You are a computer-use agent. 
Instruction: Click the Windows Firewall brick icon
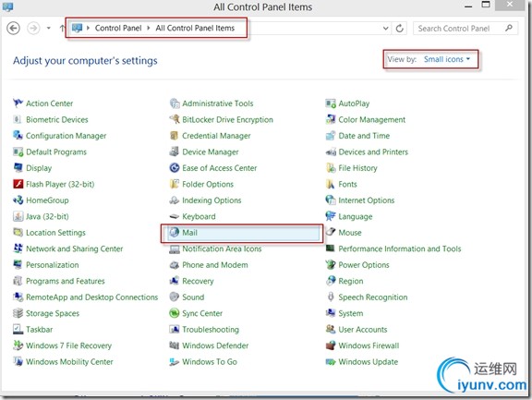[x=331, y=345]
